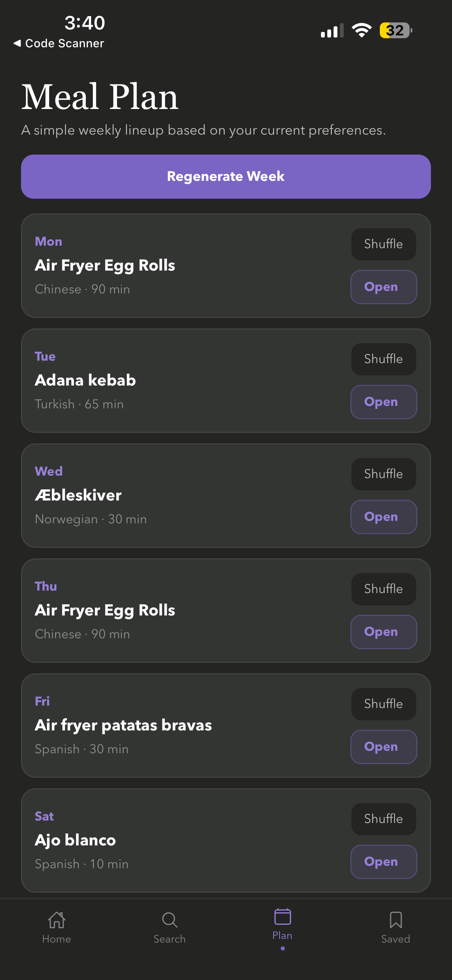Open Friday's Air fryer patatas bravas
Viewport: 452px width, 980px height.
click(x=384, y=747)
